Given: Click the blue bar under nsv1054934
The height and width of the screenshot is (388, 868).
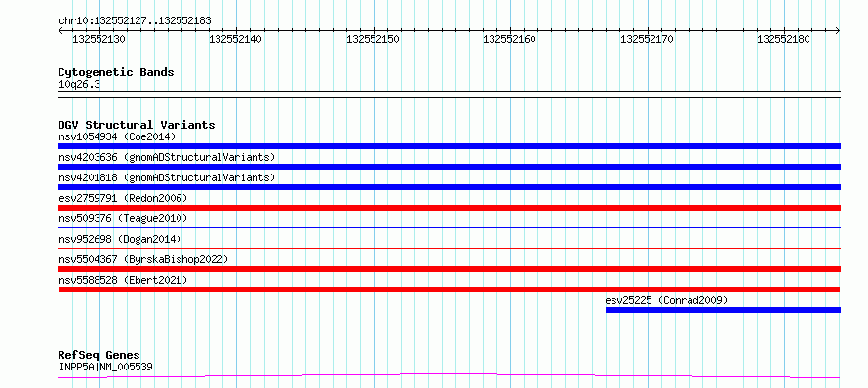Looking at the screenshot, I should click(x=449, y=146).
